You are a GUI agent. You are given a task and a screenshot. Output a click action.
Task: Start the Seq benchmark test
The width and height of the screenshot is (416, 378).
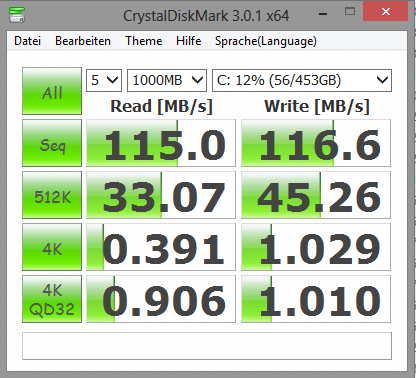tap(52, 143)
